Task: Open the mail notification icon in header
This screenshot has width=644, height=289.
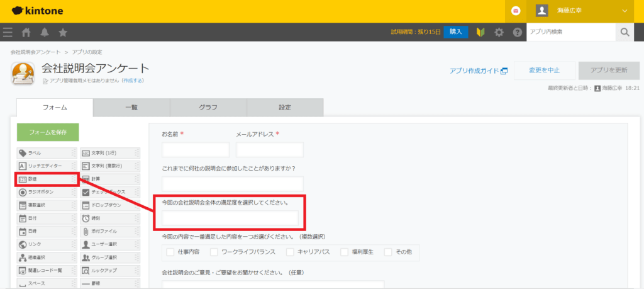Action: pos(516,11)
